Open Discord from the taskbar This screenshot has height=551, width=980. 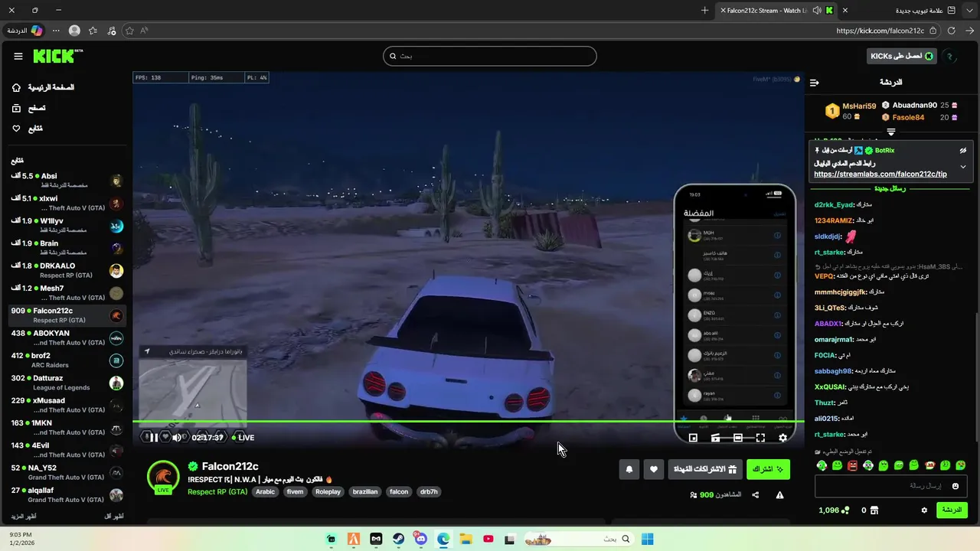click(420, 539)
